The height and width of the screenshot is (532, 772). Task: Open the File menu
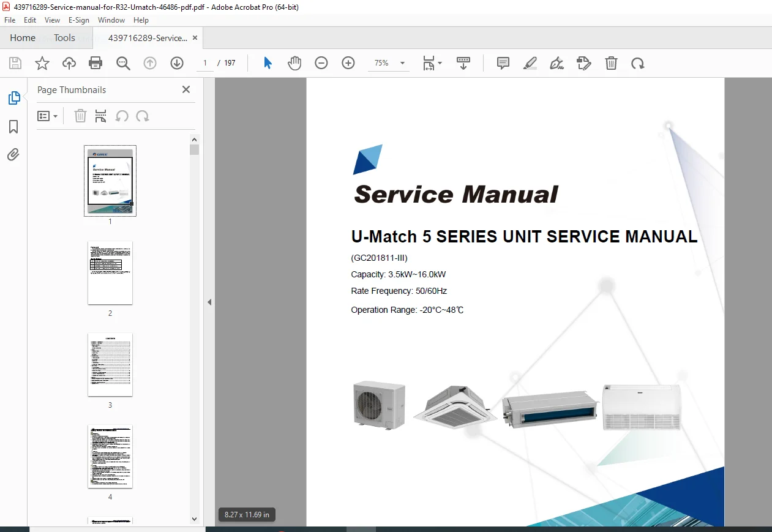click(x=10, y=20)
